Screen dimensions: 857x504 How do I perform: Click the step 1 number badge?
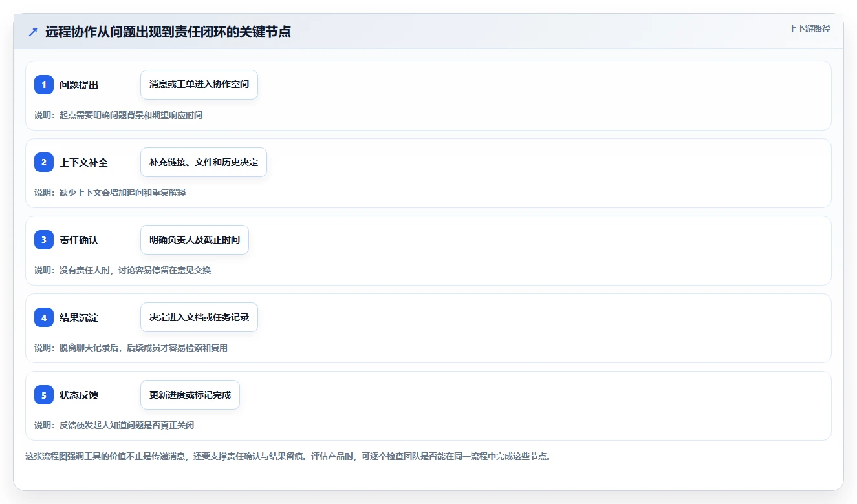pos(44,85)
